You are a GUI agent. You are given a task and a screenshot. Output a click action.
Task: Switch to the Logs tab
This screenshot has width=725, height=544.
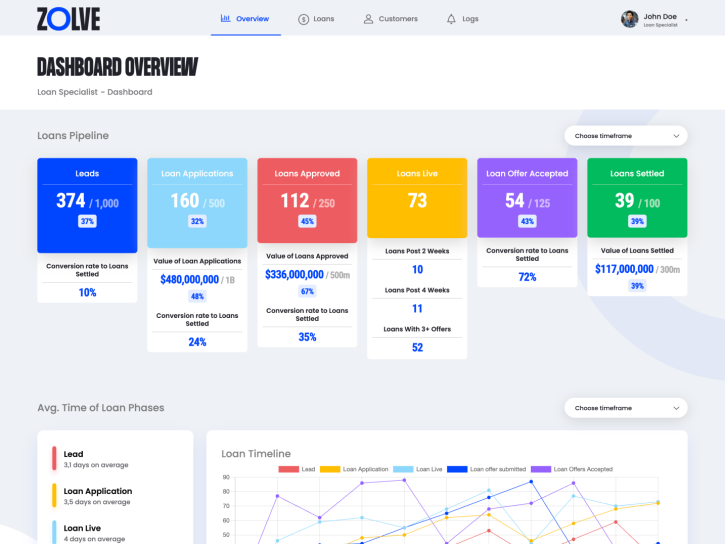pos(470,19)
